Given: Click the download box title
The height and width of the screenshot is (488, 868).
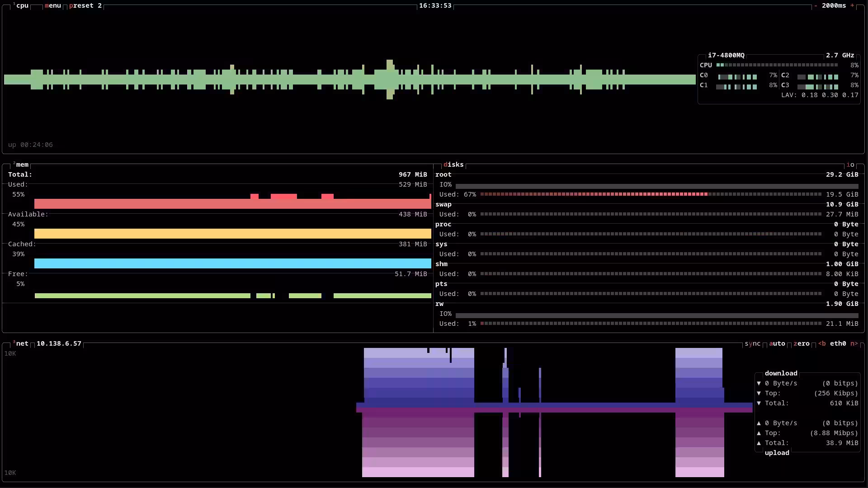Looking at the screenshot, I should [781, 373].
